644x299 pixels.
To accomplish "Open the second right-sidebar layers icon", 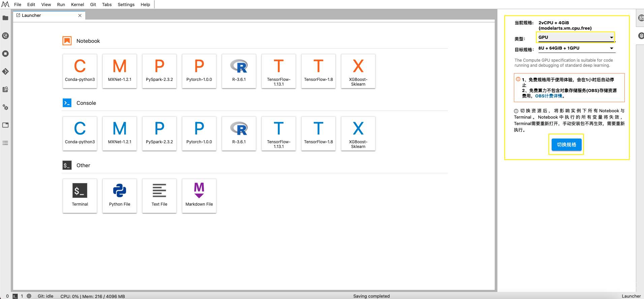I will point(641,36).
